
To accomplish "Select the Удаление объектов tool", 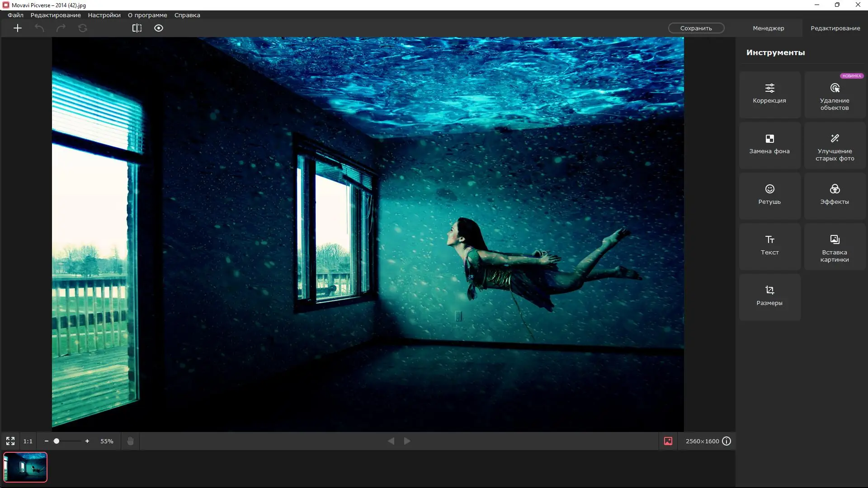I will 835,95.
